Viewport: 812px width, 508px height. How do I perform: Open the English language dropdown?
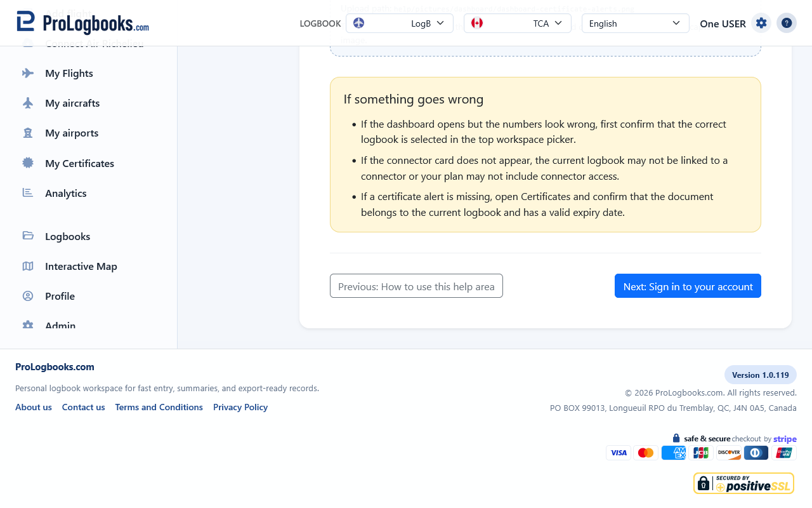click(x=636, y=23)
